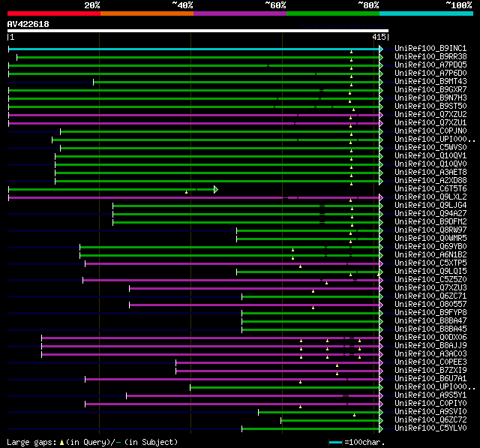Click the cyan ~100% identity legend segment
The width and height of the screenshot is (480, 448).
click(427, 14)
